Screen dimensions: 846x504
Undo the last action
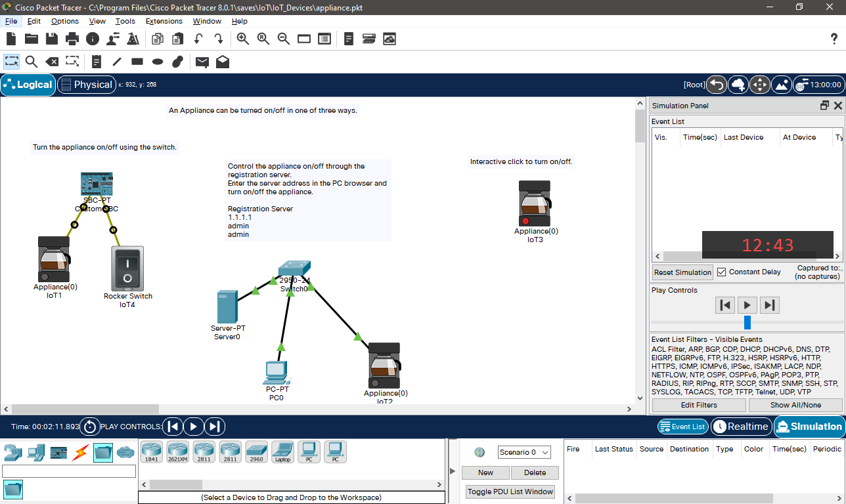[x=198, y=39]
